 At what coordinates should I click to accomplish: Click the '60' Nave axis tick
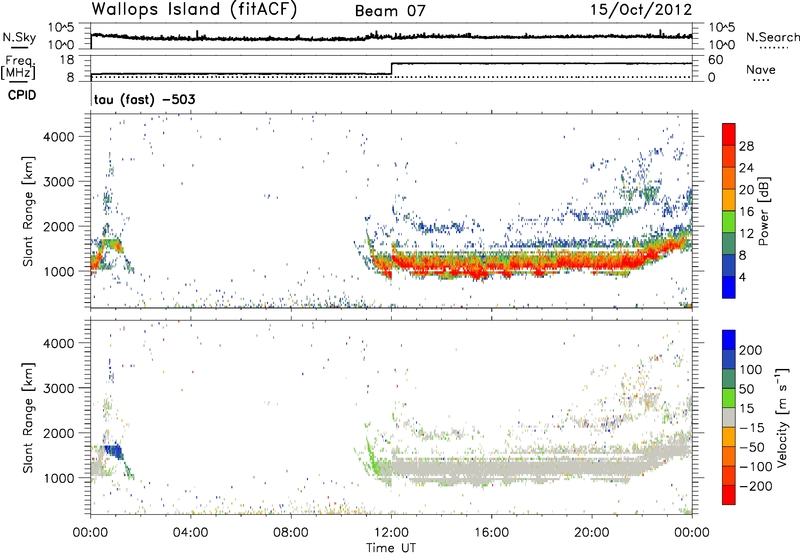point(716,60)
